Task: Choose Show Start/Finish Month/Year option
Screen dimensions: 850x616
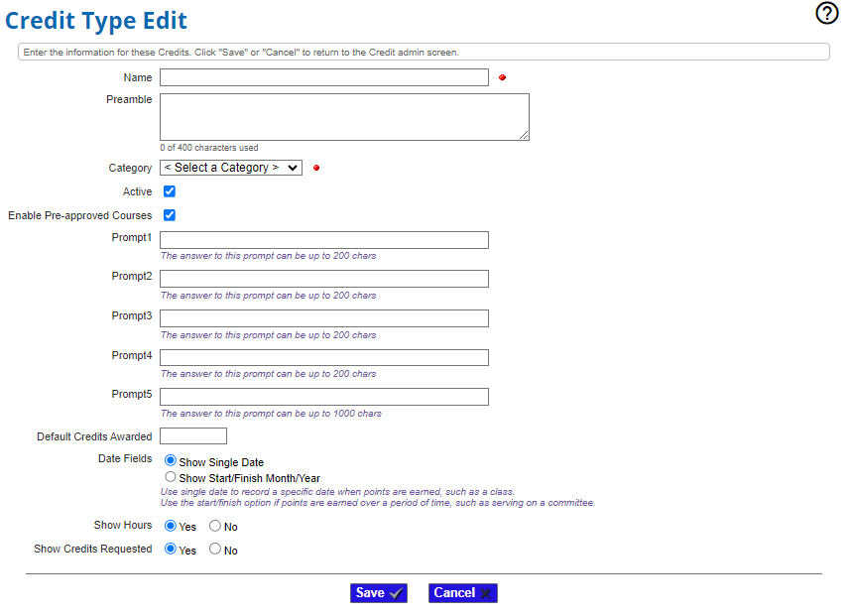Action: 171,477
